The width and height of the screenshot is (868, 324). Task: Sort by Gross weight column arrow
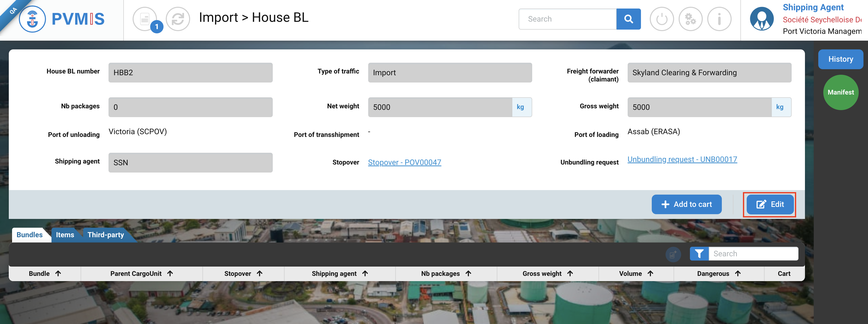coord(570,274)
